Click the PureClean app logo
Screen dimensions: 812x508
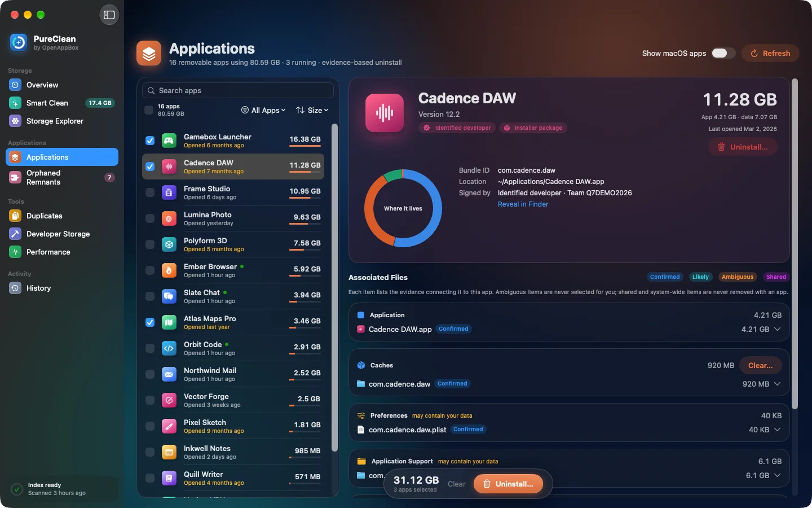click(19, 42)
